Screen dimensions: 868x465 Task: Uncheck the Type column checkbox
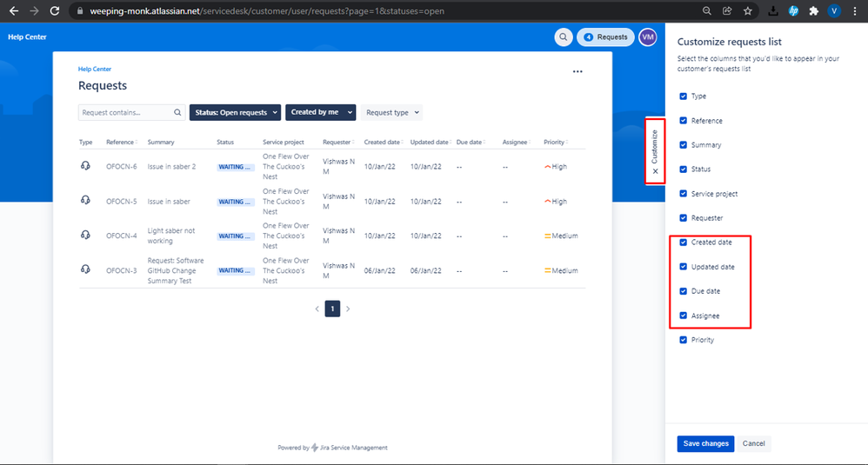[x=683, y=96]
